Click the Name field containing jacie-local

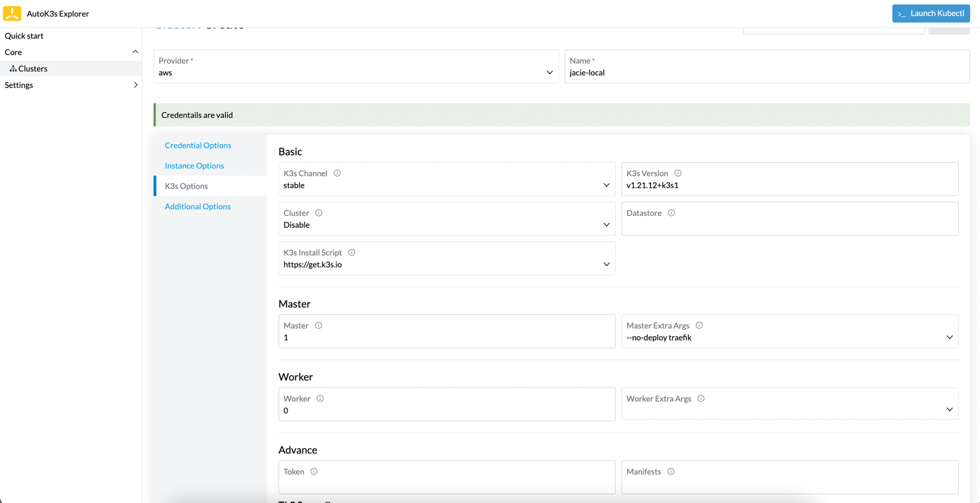tap(767, 67)
